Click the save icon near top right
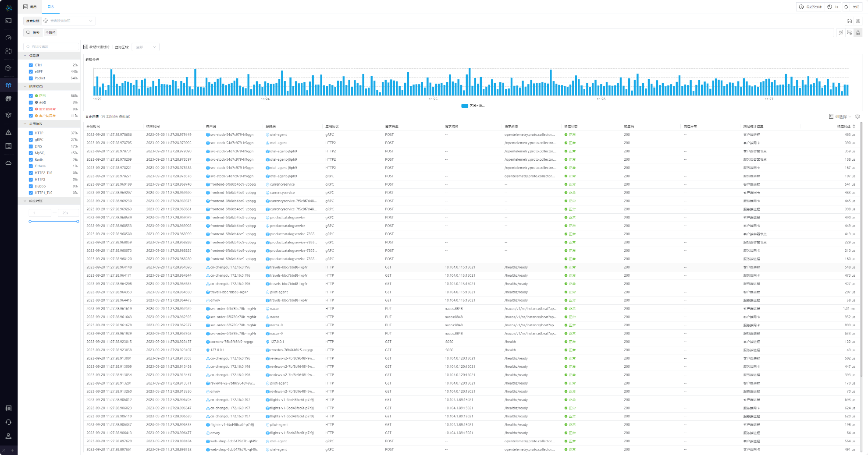This screenshot has width=868, height=455. (849, 21)
